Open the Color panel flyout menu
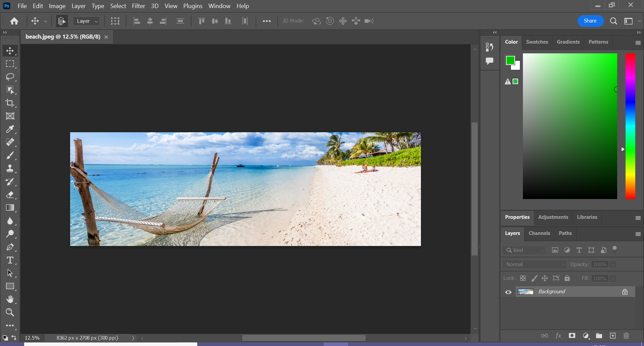Screen dimensions: 644x346 638,43
